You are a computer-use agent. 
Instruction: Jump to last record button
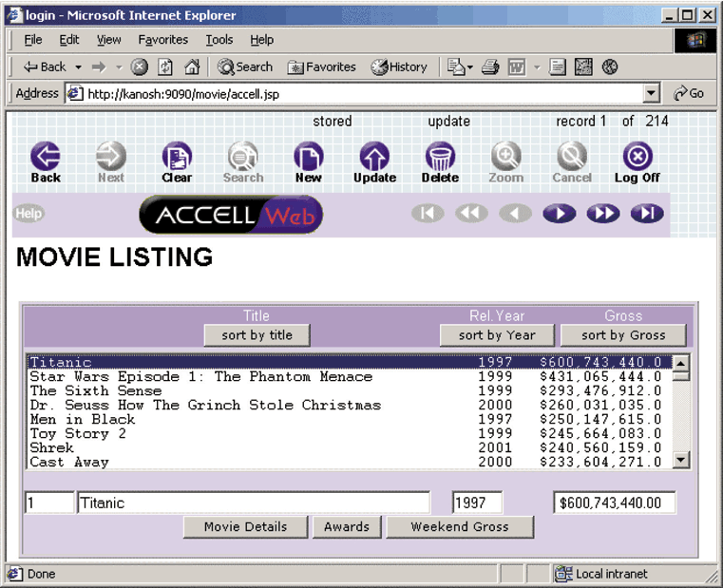tap(647, 213)
